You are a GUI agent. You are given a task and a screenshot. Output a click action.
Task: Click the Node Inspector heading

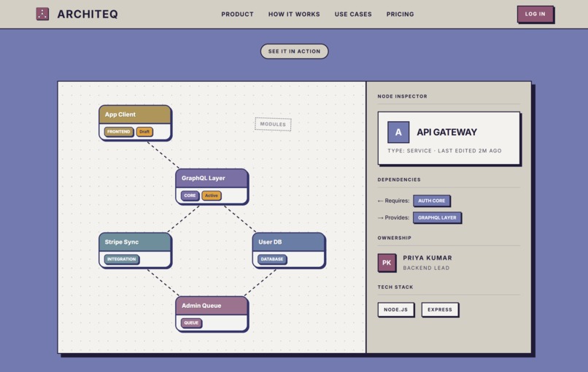(403, 96)
